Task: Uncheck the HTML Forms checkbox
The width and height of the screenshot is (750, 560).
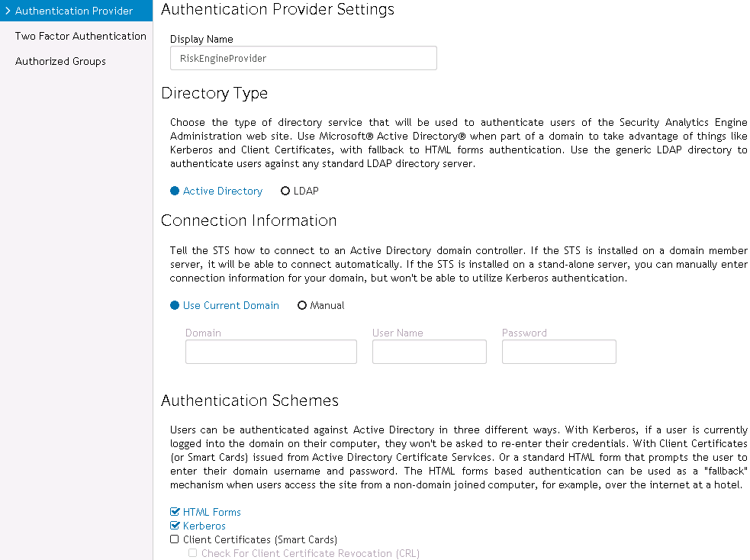Action: (x=175, y=512)
